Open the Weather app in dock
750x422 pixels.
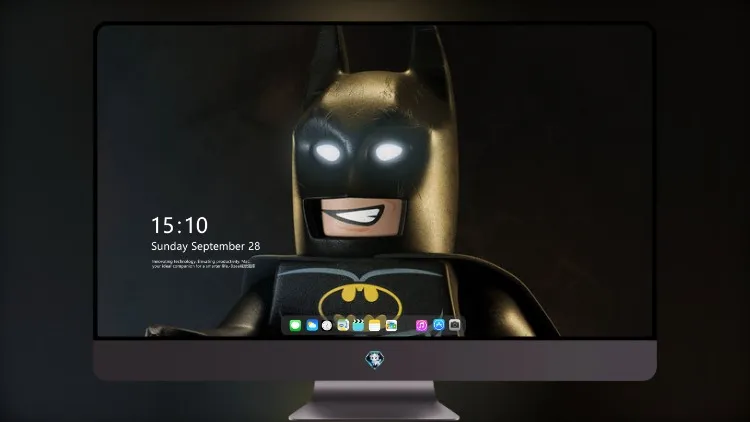tap(312, 326)
